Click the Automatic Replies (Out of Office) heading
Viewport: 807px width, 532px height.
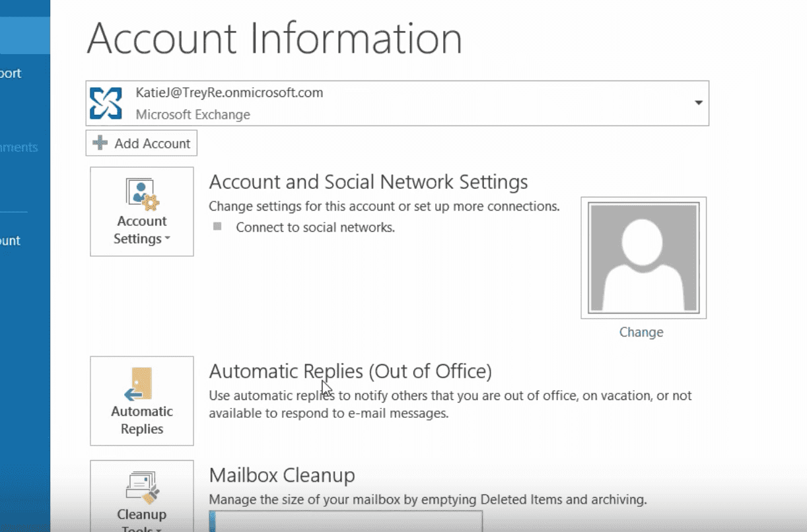(350, 372)
